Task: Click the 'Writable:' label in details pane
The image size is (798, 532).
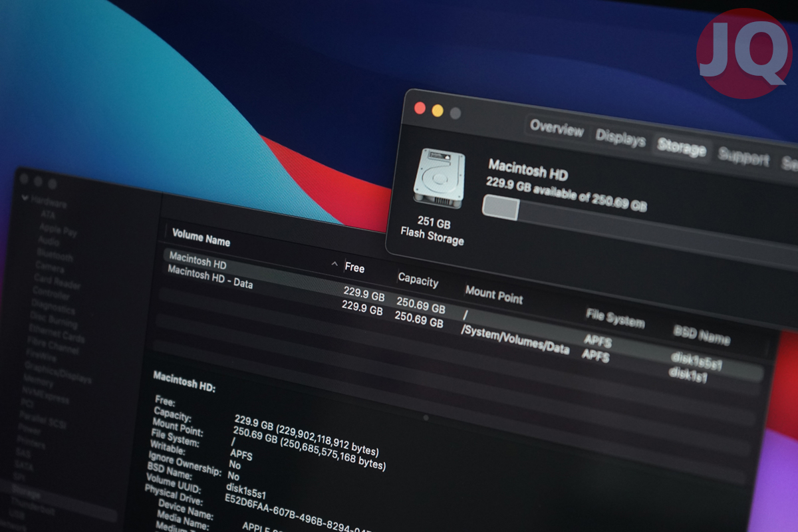Action: pyautogui.click(x=168, y=447)
